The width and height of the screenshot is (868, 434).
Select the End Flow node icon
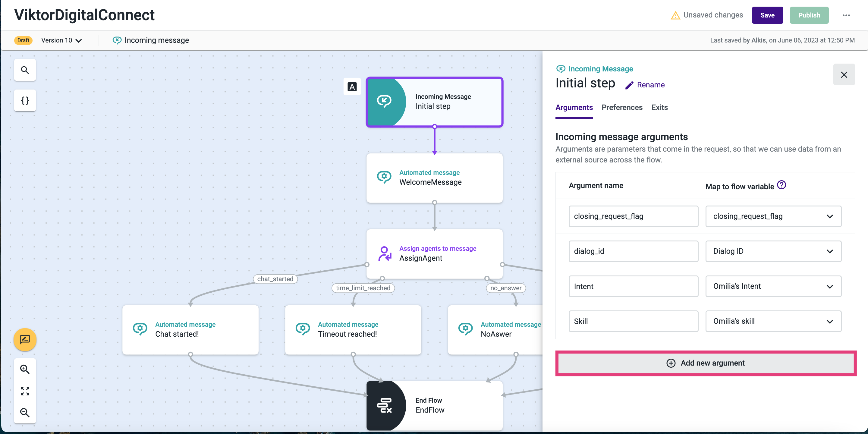(x=385, y=405)
